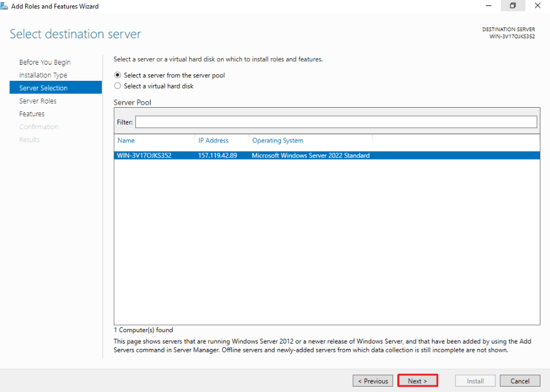Close the wizard with the X icon
This screenshot has height=392, width=550.
[x=537, y=5]
